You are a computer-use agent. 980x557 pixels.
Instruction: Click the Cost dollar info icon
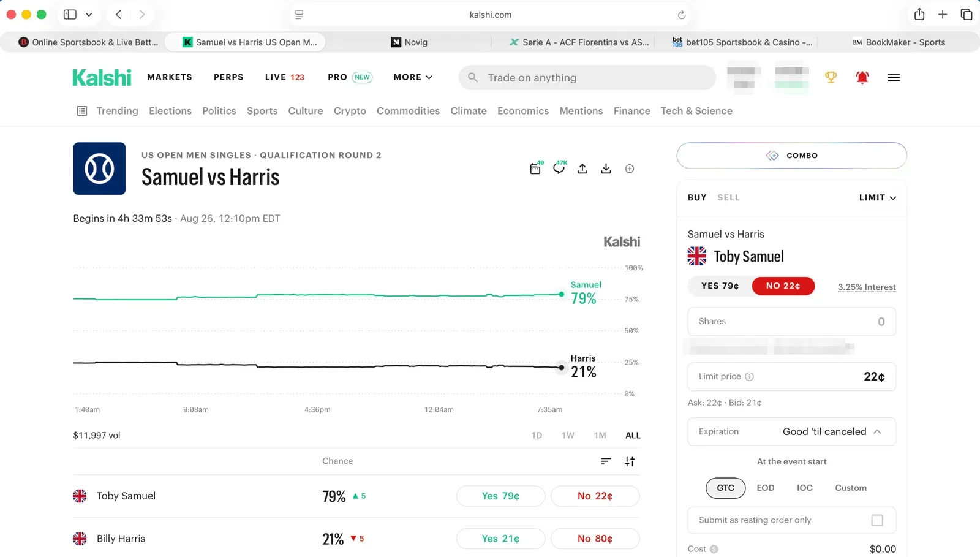[714, 550]
